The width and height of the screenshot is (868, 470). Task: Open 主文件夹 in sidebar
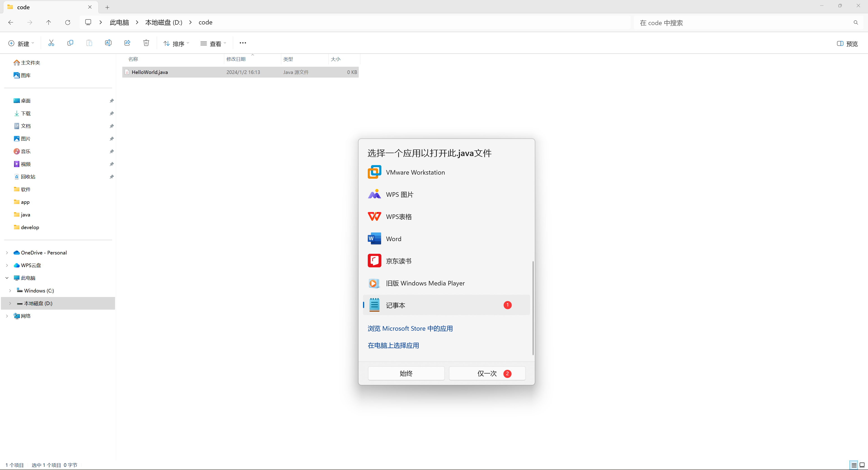tap(27, 63)
